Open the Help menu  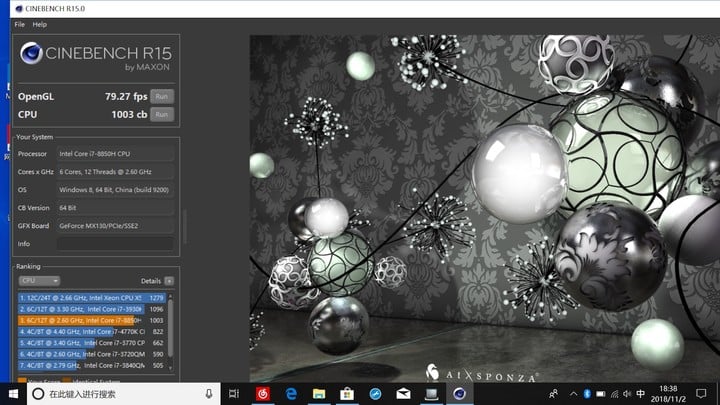click(40, 23)
